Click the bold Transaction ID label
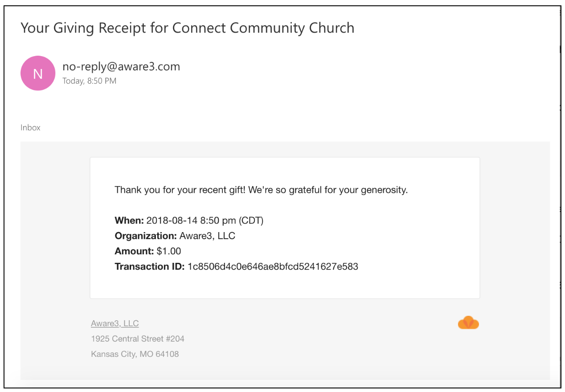 150,267
